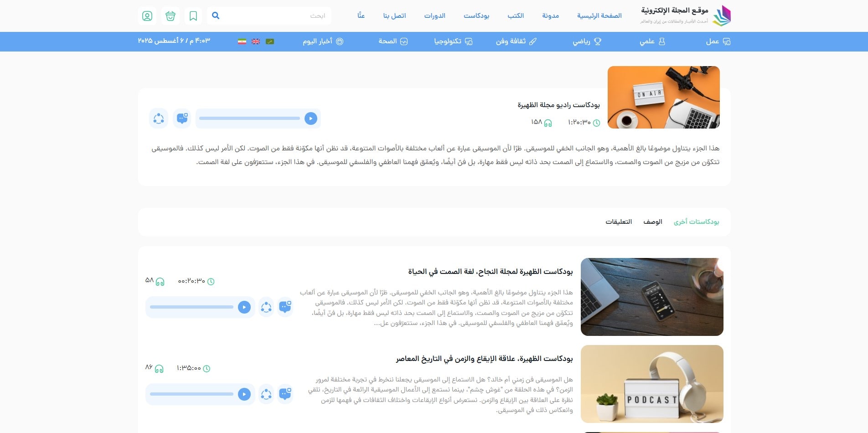This screenshot has height=433, width=868.
Task: Switch to the التعليقات tab
Action: click(x=619, y=222)
